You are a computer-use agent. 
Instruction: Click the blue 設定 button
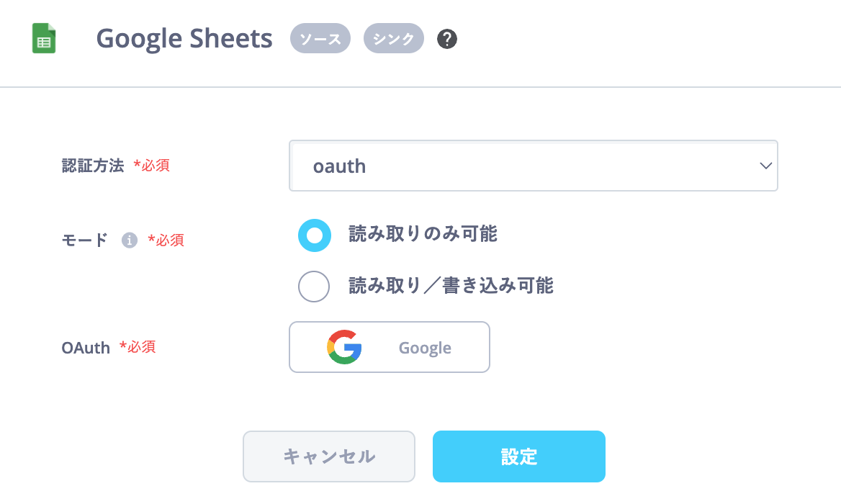[519, 456]
